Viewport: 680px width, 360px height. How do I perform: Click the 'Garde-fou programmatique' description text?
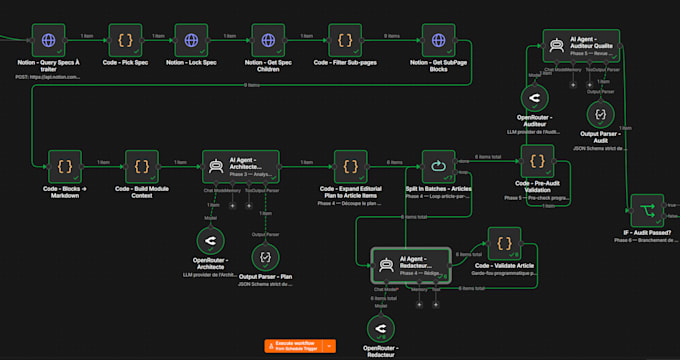(504, 274)
